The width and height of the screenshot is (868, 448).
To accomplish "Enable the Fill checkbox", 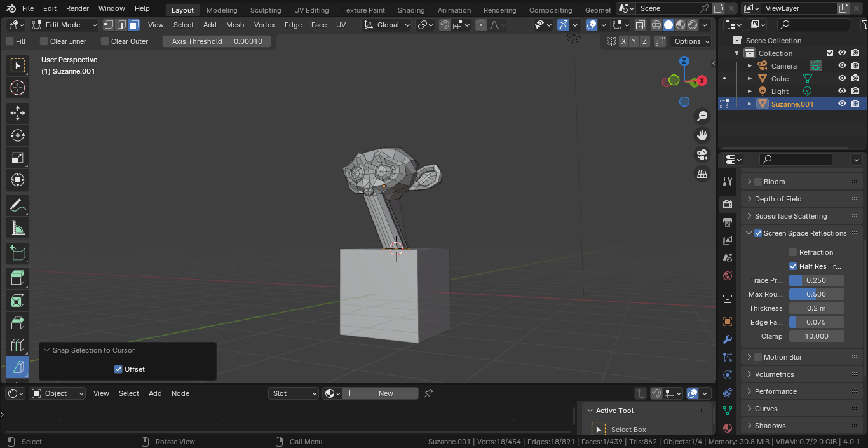I will pyautogui.click(x=10, y=41).
